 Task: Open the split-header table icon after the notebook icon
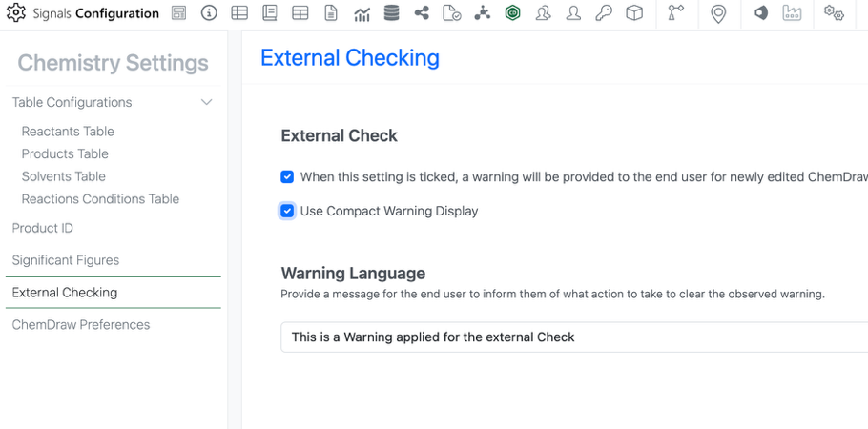click(x=300, y=13)
